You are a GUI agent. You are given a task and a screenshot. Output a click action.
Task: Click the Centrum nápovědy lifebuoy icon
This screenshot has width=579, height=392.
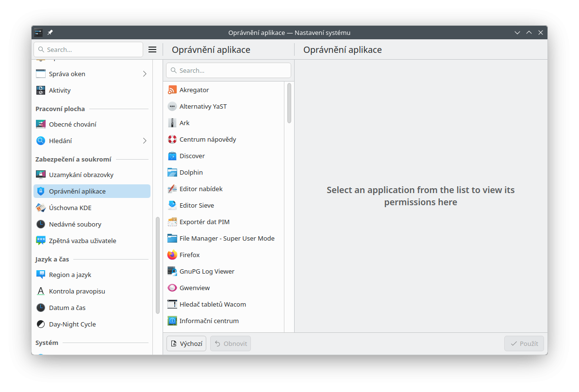172,139
